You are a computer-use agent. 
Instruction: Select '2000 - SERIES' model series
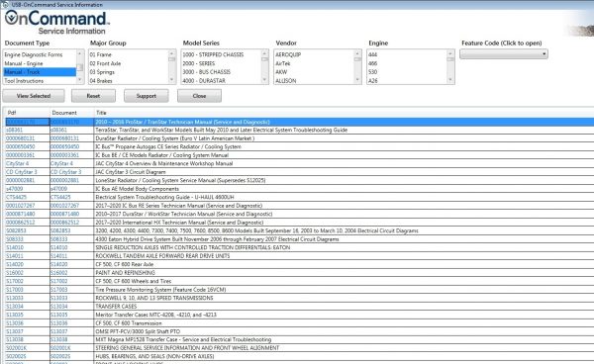[x=199, y=63]
